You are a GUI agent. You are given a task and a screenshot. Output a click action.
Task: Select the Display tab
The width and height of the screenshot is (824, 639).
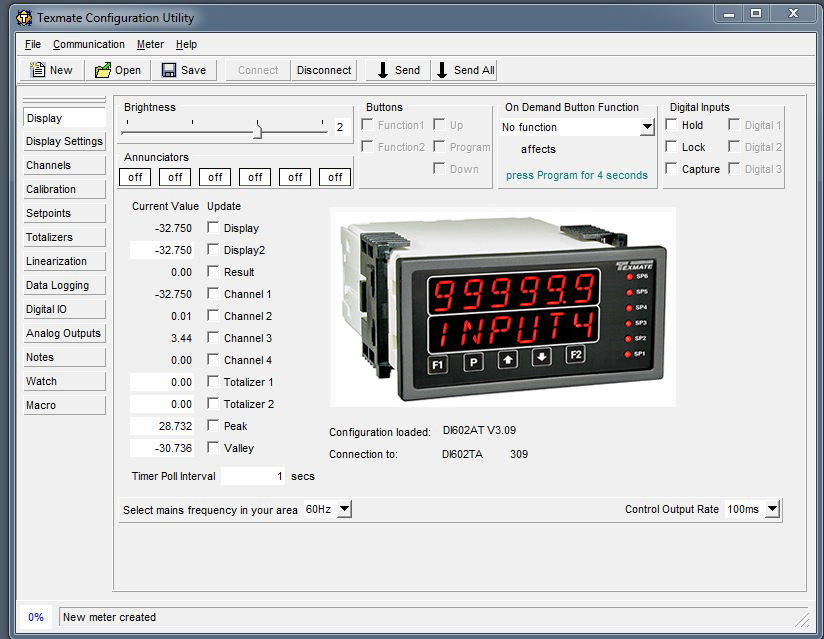[x=64, y=118]
